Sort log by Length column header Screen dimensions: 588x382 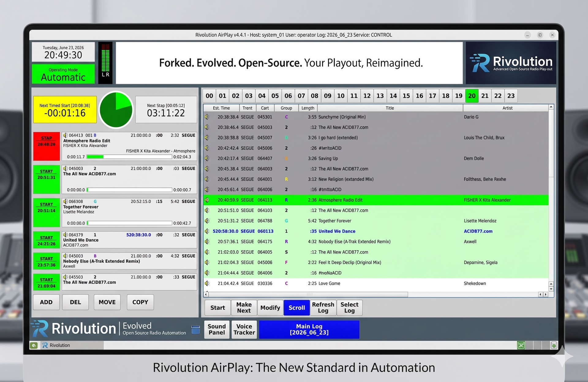pos(308,108)
